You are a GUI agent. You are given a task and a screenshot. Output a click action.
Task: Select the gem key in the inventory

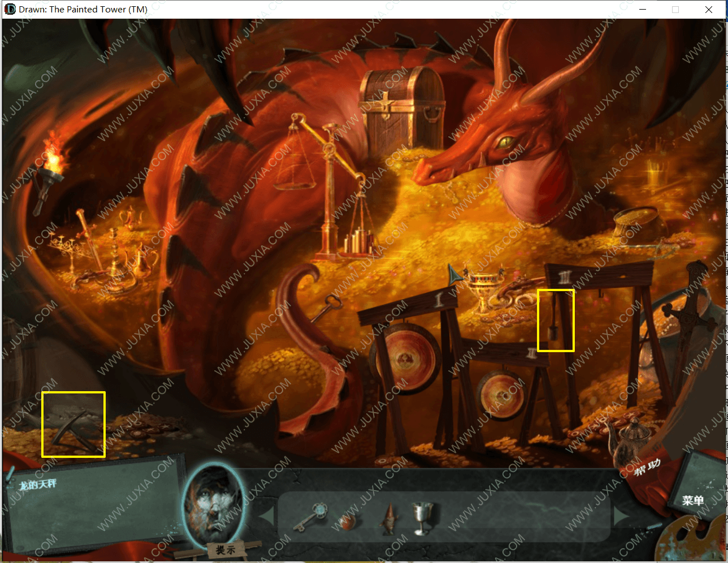310,517
